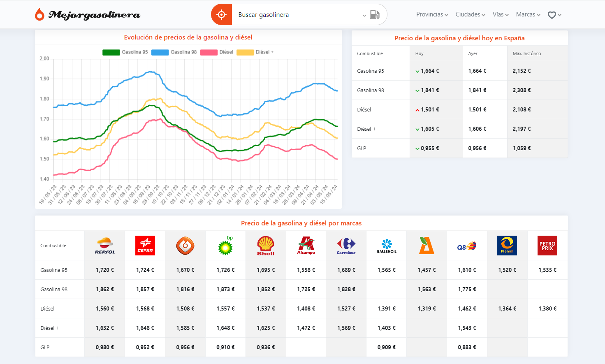Image resolution: width=605 pixels, height=364 pixels.
Task: Open the favorites heart icon menu
Action: 554,15
